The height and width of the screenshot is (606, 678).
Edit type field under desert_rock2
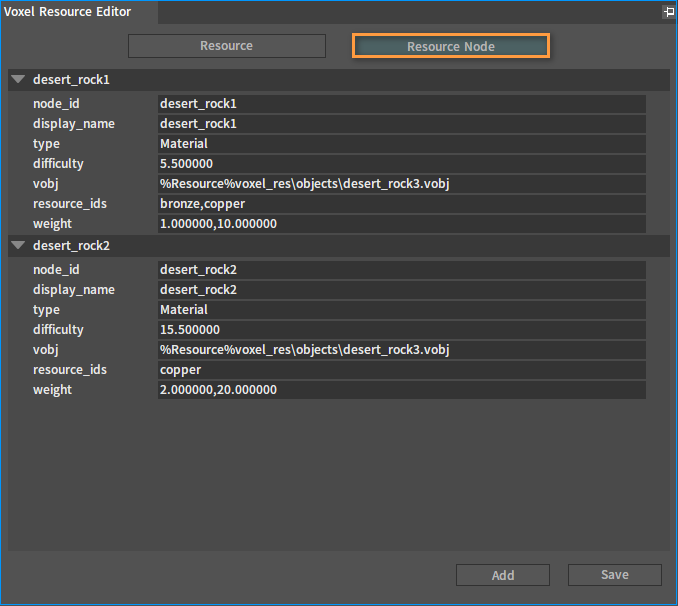click(402, 310)
